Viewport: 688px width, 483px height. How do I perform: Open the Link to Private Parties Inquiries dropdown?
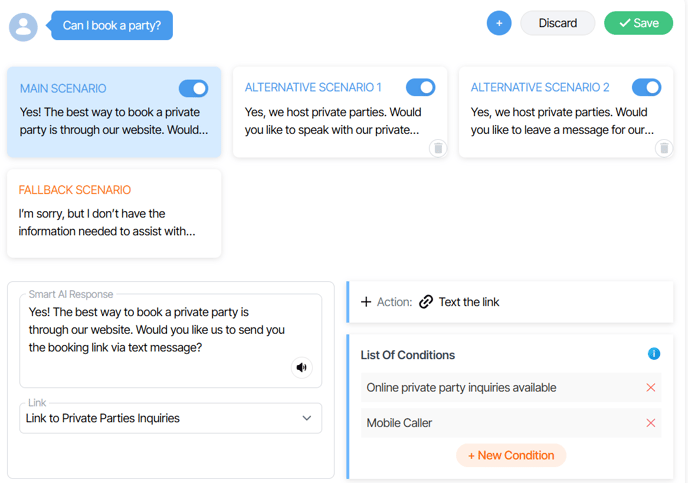pos(171,418)
